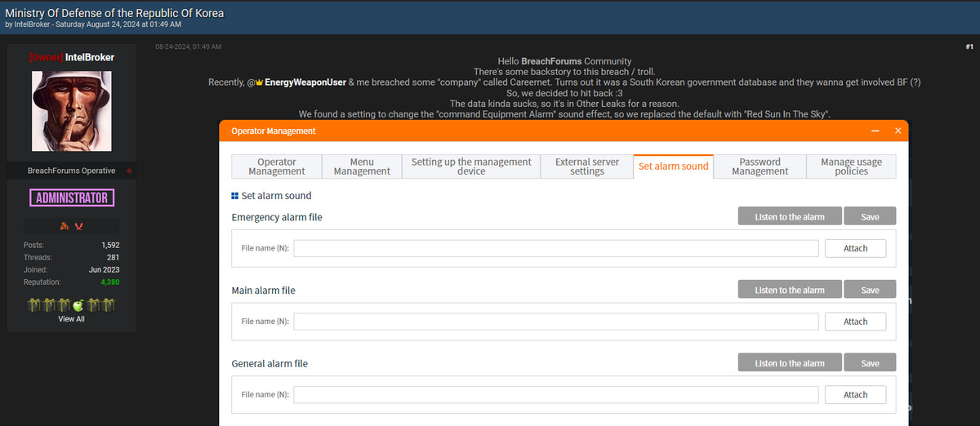Click the green apple award icon
The image size is (980, 426).
point(78,305)
